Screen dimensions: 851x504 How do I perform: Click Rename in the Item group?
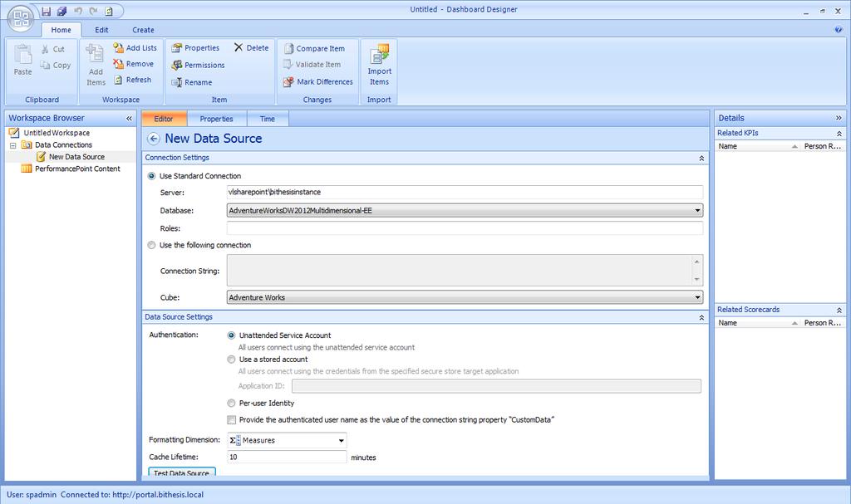(x=192, y=82)
